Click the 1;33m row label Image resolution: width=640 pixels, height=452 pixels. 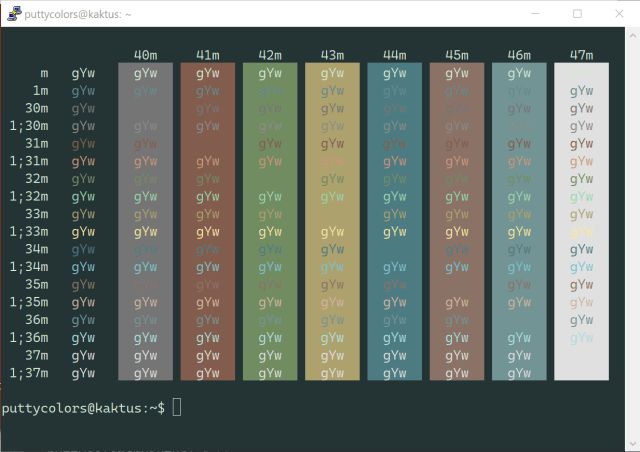(28, 231)
